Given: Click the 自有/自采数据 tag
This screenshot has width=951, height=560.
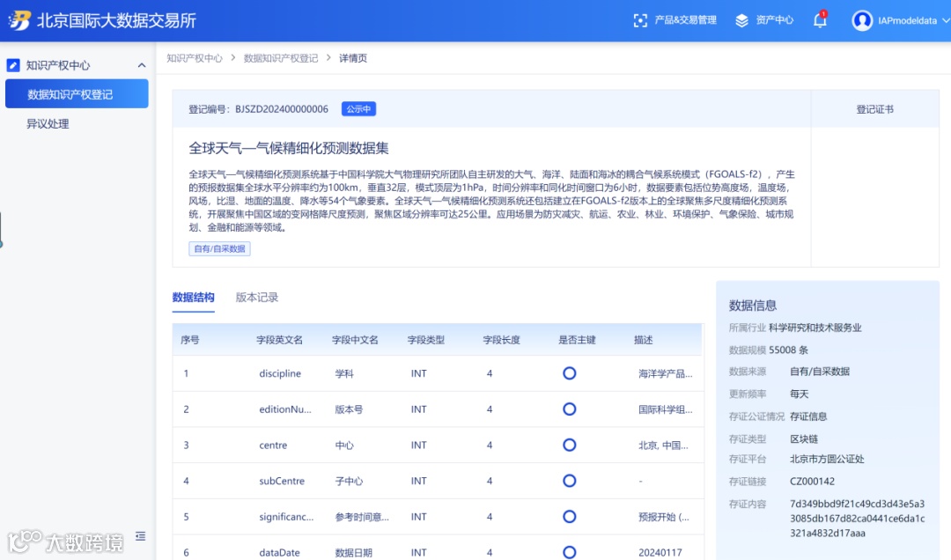Looking at the screenshot, I should click(219, 249).
